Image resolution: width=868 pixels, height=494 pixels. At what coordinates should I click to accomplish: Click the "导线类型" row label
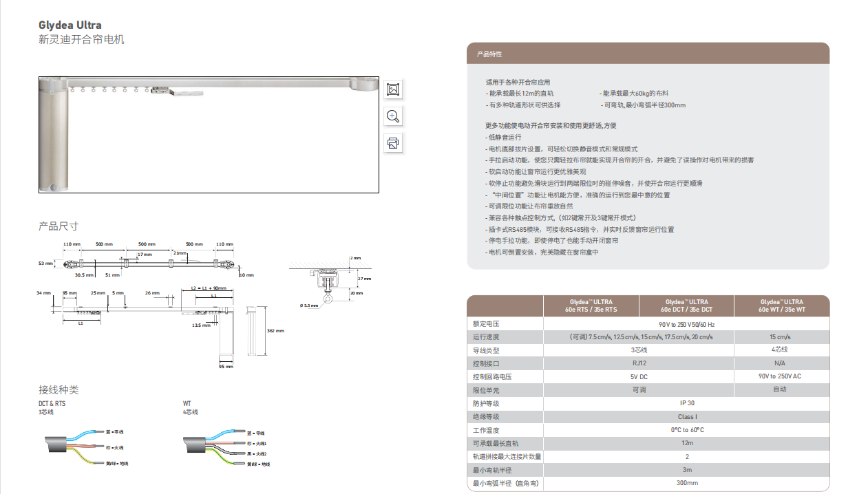[485, 350]
